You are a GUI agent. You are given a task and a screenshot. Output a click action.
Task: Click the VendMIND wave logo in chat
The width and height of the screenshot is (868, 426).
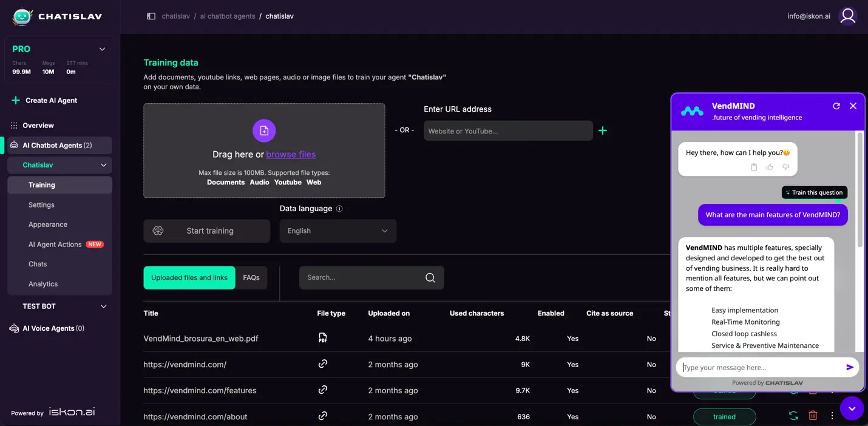pos(692,111)
